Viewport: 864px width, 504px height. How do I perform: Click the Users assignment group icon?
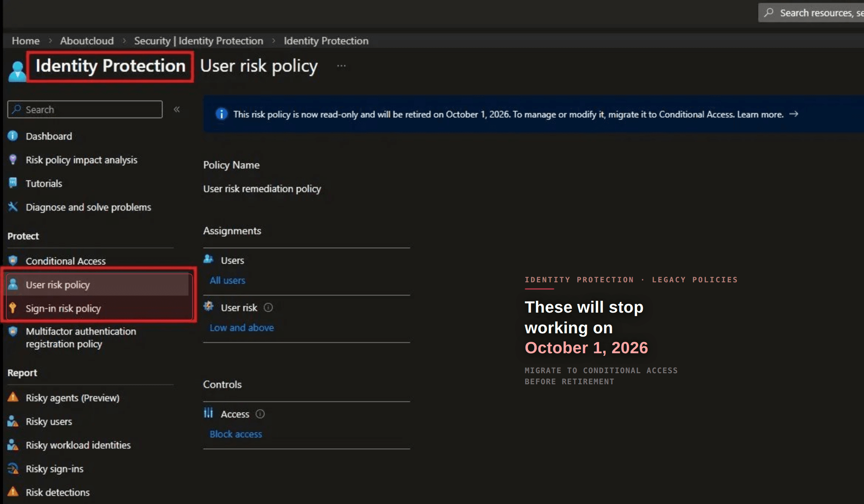pyautogui.click(x=208, y=259)
